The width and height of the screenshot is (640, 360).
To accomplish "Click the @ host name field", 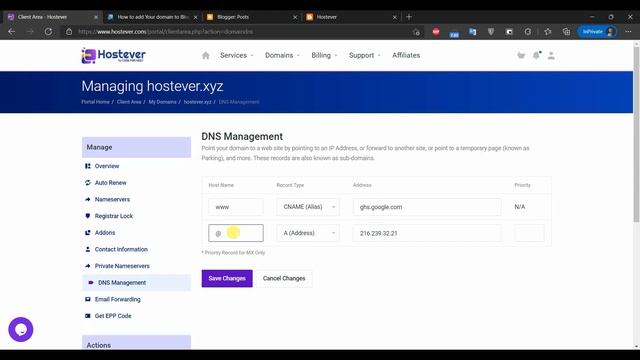I will (x=236, y=233).
